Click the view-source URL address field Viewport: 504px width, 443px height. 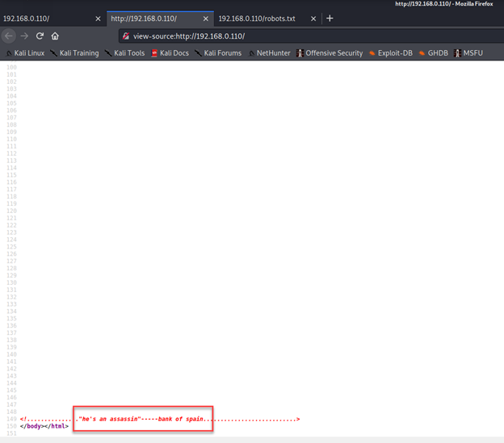tap(283, 36)
